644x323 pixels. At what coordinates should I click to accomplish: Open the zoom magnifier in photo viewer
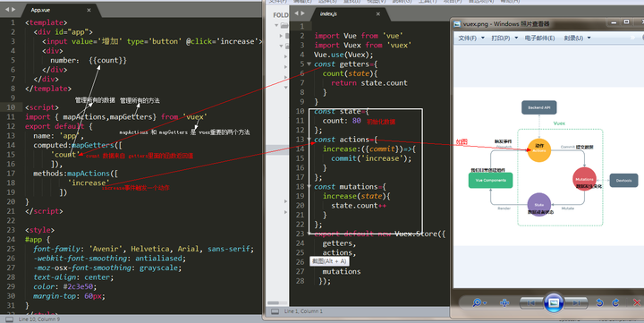tap(477, 302)
